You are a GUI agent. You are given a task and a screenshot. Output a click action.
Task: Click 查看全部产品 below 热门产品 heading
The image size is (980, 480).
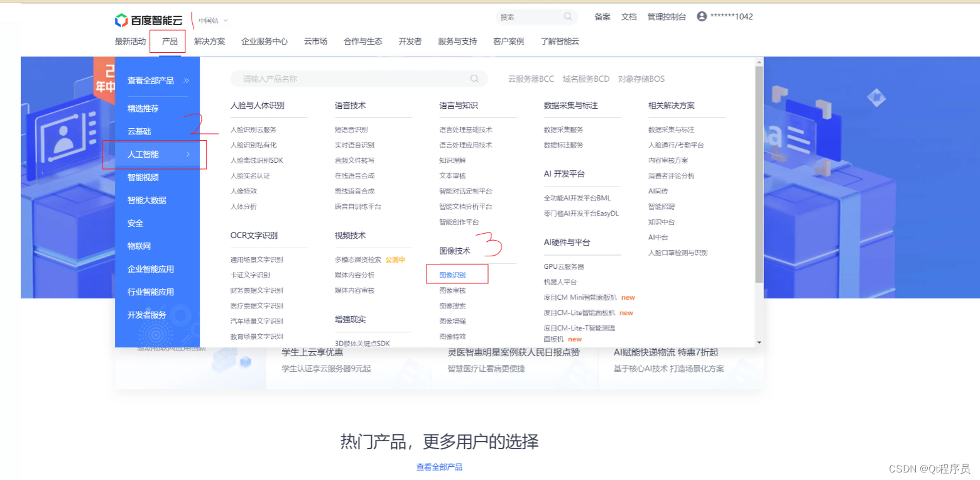[438, 466]
